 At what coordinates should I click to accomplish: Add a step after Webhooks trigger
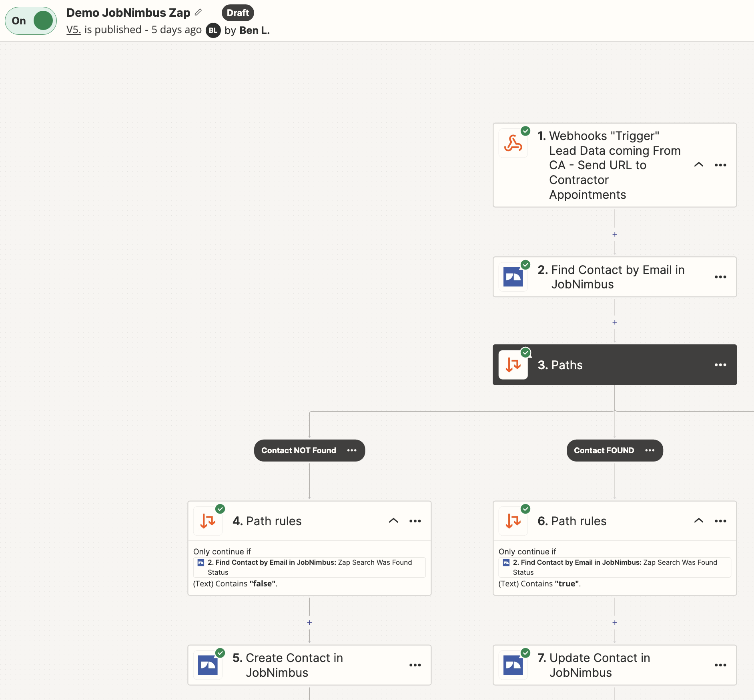pos(615,234)
